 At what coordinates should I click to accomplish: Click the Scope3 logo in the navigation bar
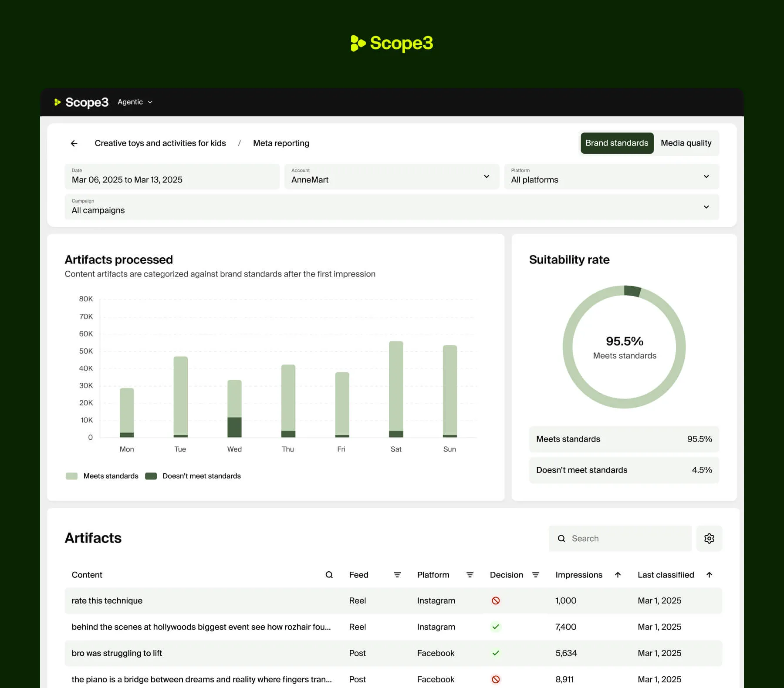click(81, 102)
